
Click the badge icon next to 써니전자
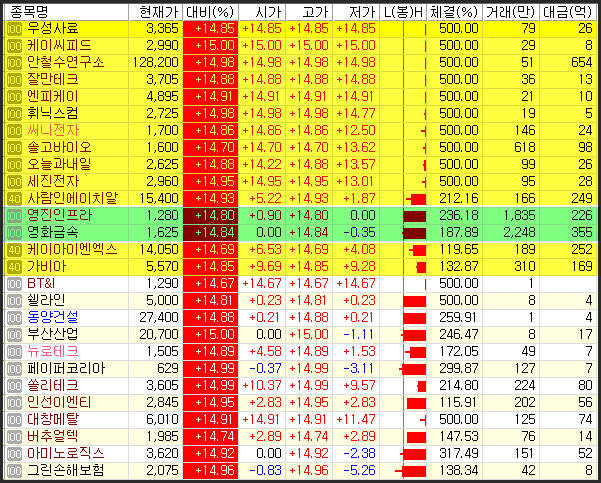point(15,131)
